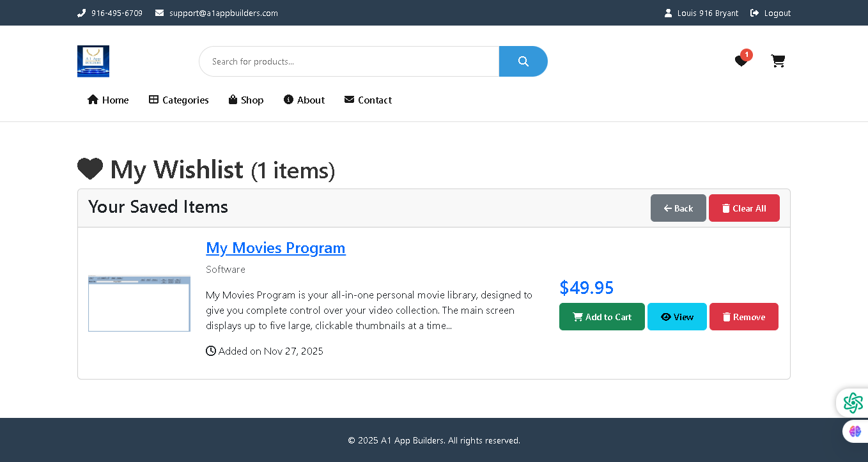Click the ChatGPT floating extension icon

[853, 403]
